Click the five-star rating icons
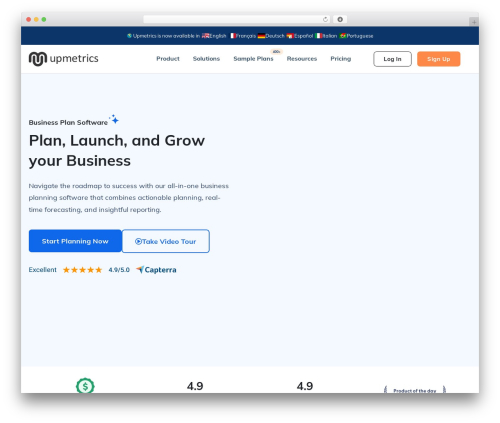 82,270
